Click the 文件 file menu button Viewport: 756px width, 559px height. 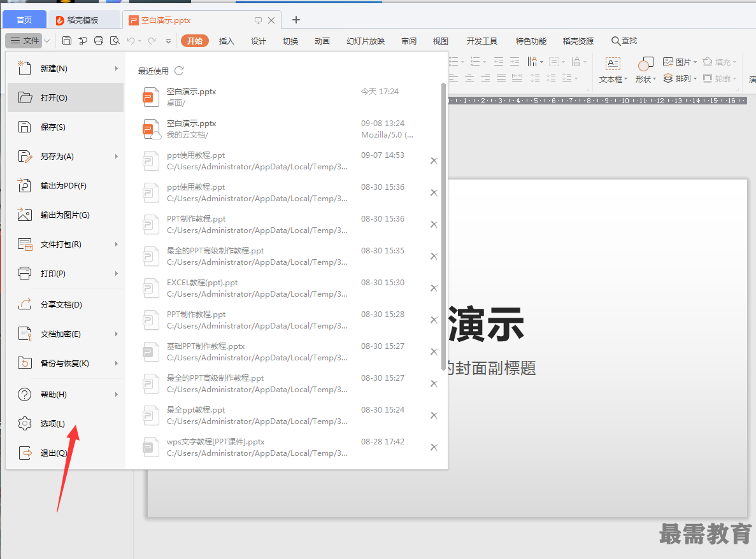click(x=24, y=41)
